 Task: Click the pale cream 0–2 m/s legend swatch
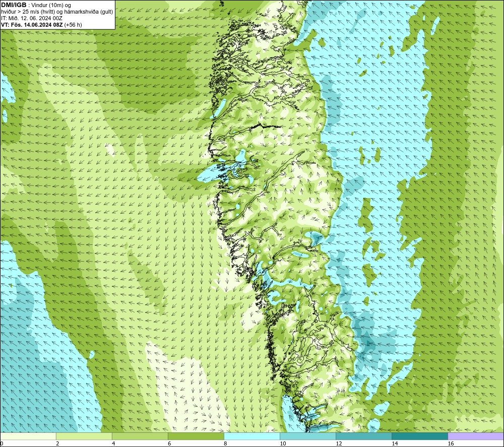(x=28, y=436)
